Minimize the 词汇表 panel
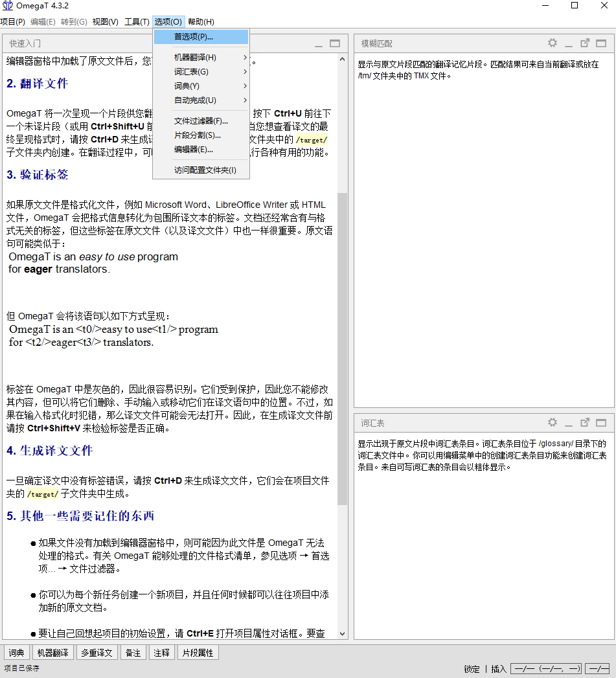The height and width of the screenshot is (678, 616). 568,423
